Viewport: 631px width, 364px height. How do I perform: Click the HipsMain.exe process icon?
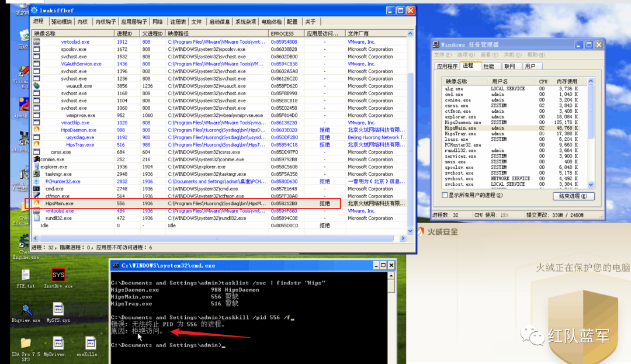[37, 203]
